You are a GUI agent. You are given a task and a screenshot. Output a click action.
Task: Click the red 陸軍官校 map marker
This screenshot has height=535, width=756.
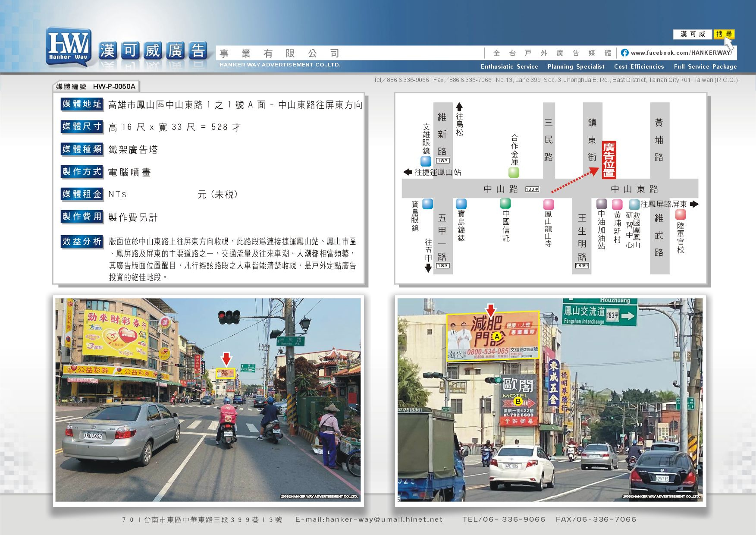pos(681,214)
